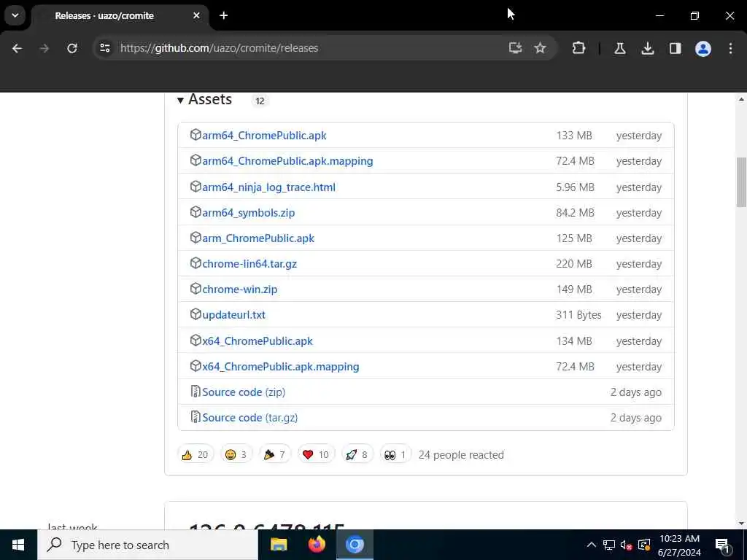The image size is (747, 560).
Task: Collapse the Assets disclosure triangle
Action: (180, 100)
